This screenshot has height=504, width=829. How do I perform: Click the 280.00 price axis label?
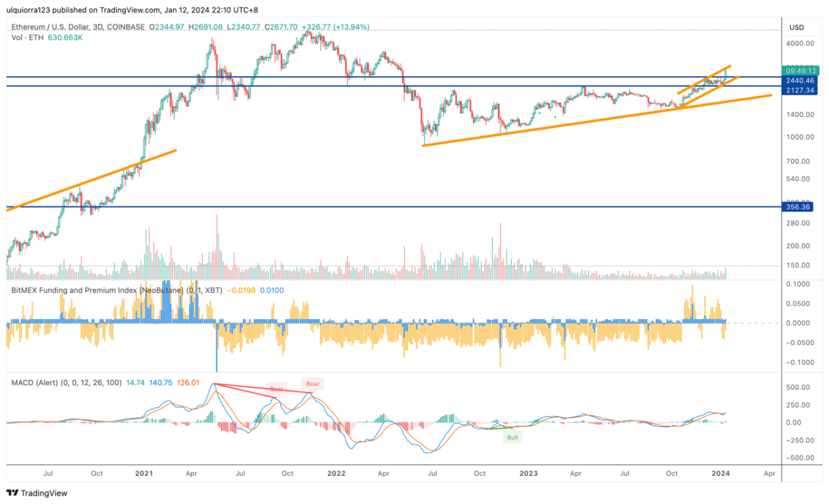798,223
